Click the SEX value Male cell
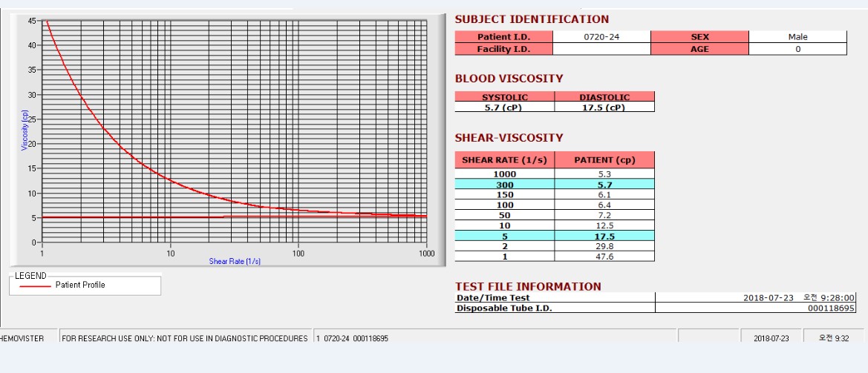The width and height of the screenshot is (868, 373). [797, 37]
